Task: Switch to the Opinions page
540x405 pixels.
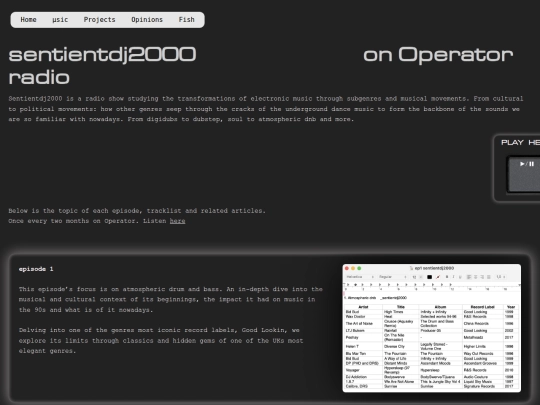Action: pos(147,20)
